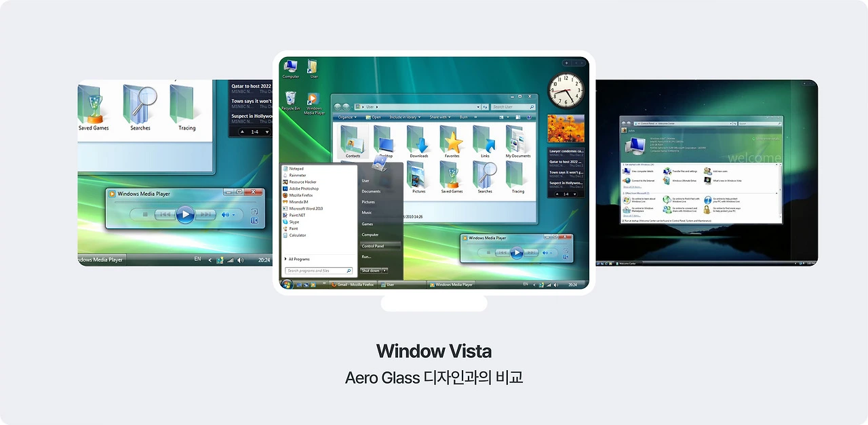Image resolution: width=868 pixels, height=425 pixels.
Task: Click Explorer Back arrow button
Action: 338,107
